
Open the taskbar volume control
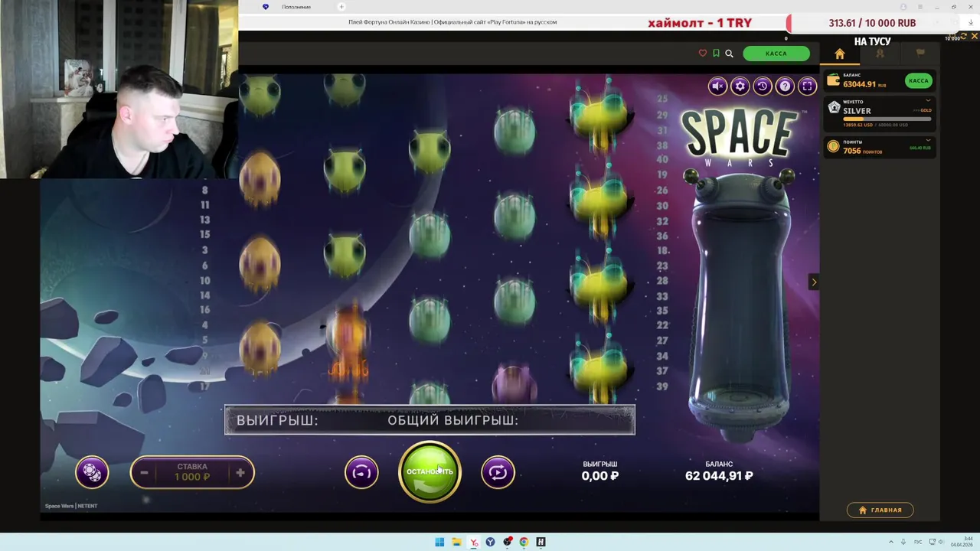tap(941, 542)
